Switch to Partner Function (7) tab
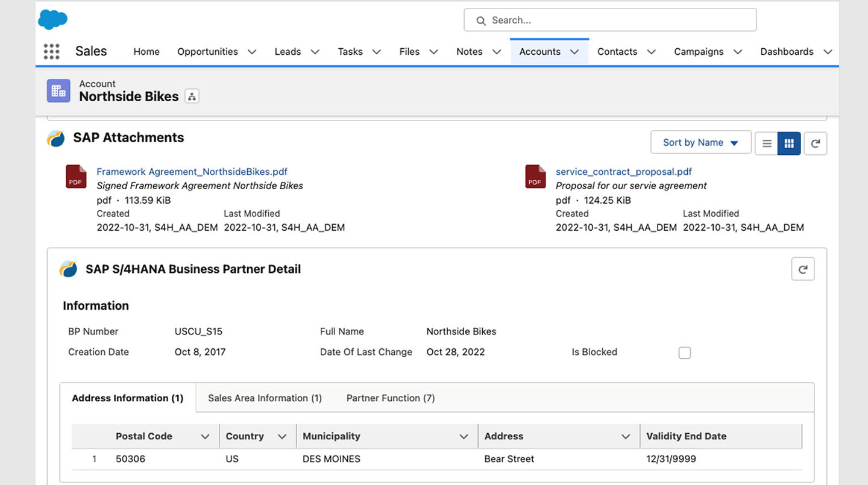 pyautogui.click(x=391, y=398)
